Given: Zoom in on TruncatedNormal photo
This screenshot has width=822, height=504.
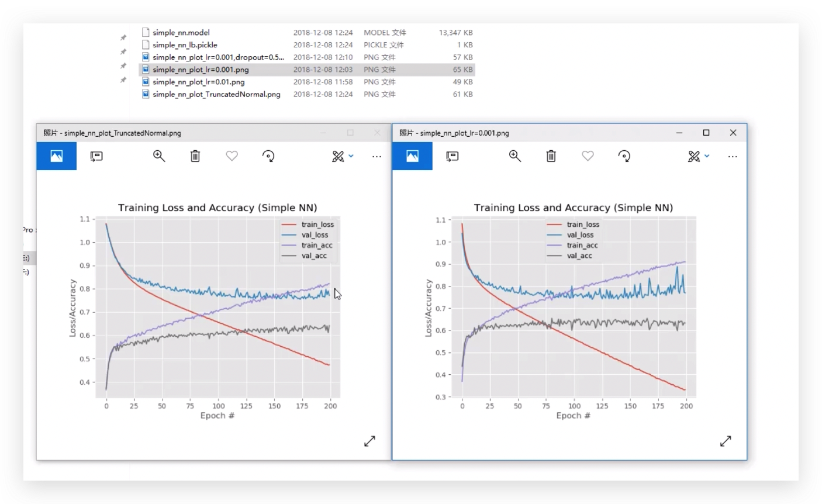Looking at the screenshot, I should coord(159,156).
